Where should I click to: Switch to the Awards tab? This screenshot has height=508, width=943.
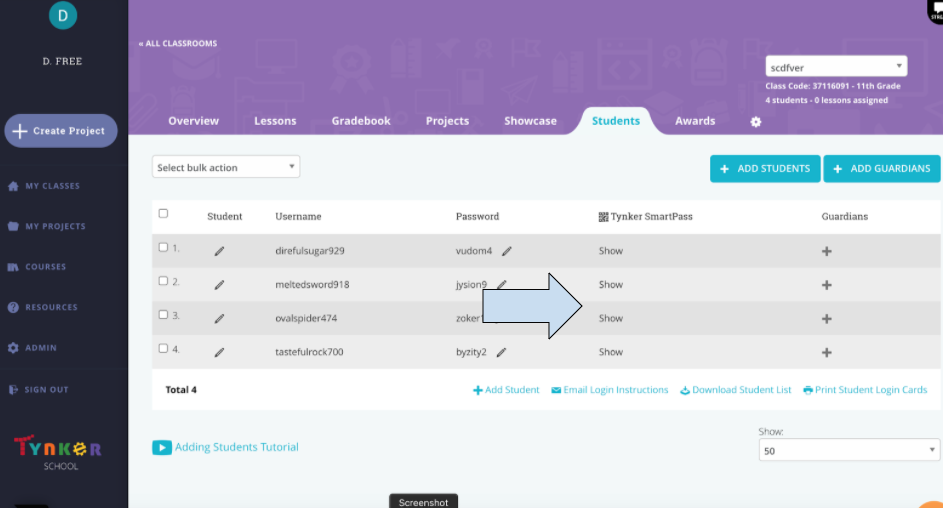(x=695, y=121)
